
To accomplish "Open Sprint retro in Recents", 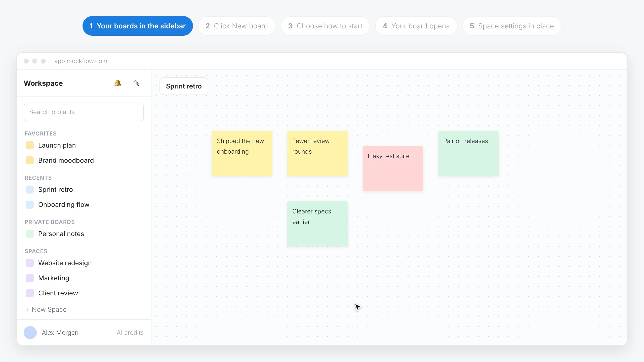I will tap(56, 190).
